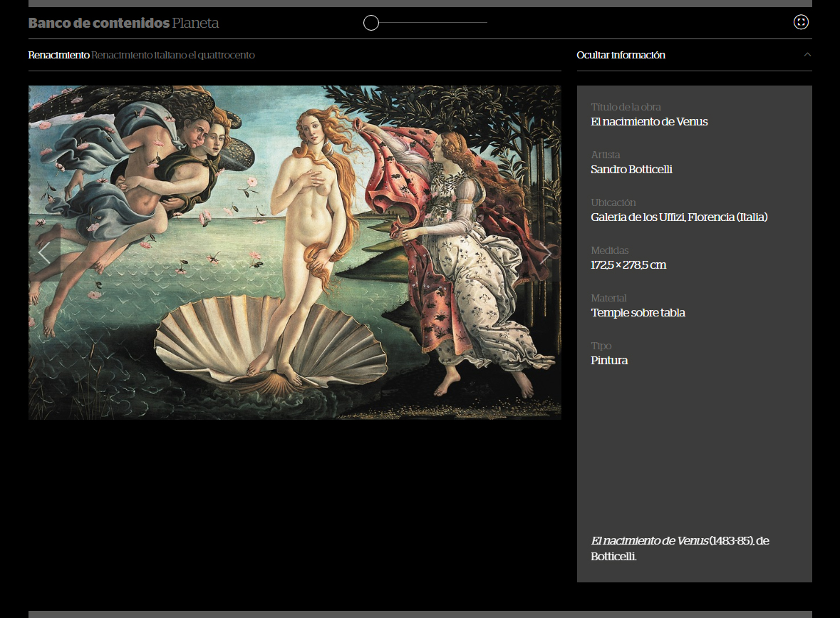The width and height of the screenshot is (840, 618).
Task: Click the "Ocultar información" link
Action: click(621, 55)
